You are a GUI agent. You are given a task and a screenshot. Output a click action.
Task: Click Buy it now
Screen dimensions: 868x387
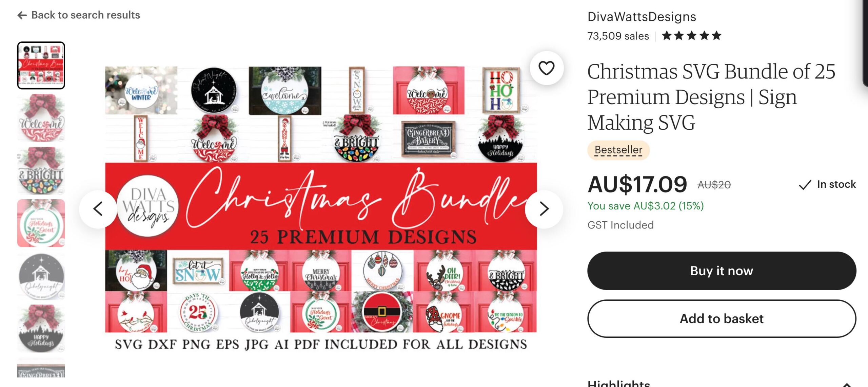722,271
